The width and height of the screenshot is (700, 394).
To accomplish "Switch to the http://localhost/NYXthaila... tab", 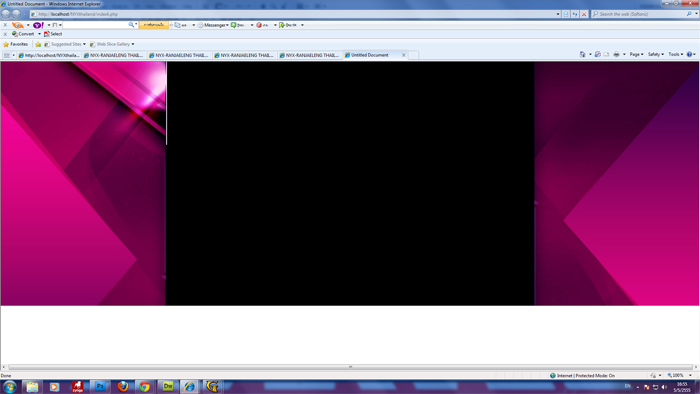I will point(49,55).
